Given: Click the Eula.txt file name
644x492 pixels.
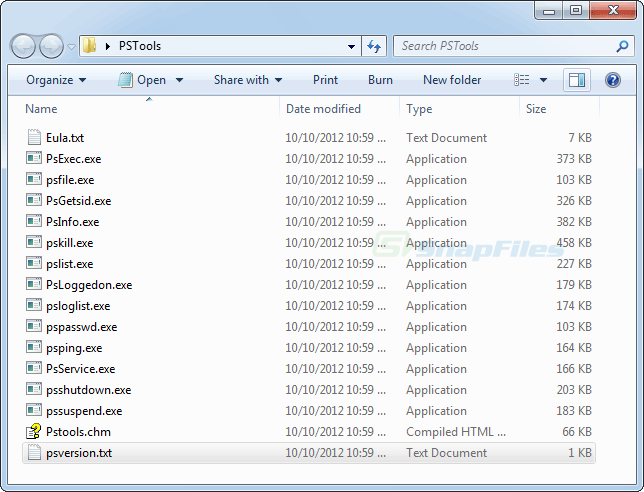Looking at the screenshot, I should click(x=65, y=138).
